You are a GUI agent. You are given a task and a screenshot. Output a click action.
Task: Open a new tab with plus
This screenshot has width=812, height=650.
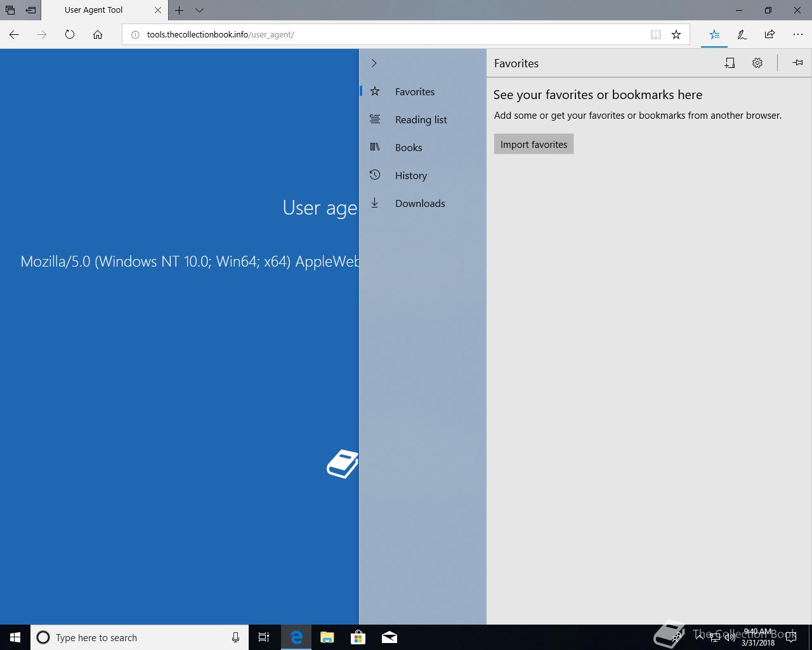180,10
